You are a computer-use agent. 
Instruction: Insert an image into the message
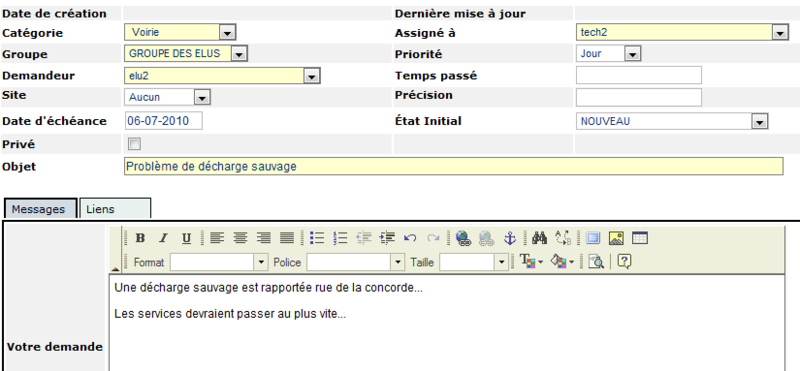coord(616,238)
